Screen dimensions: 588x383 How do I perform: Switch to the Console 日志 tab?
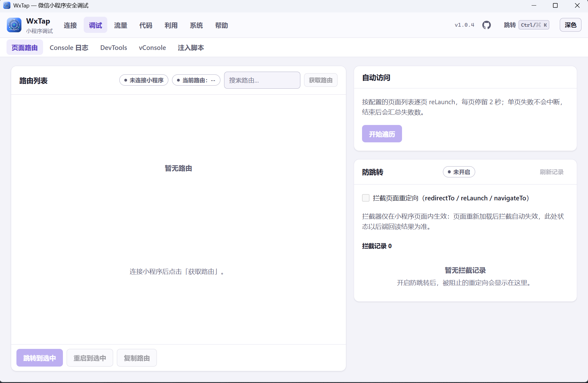(69, 47)
